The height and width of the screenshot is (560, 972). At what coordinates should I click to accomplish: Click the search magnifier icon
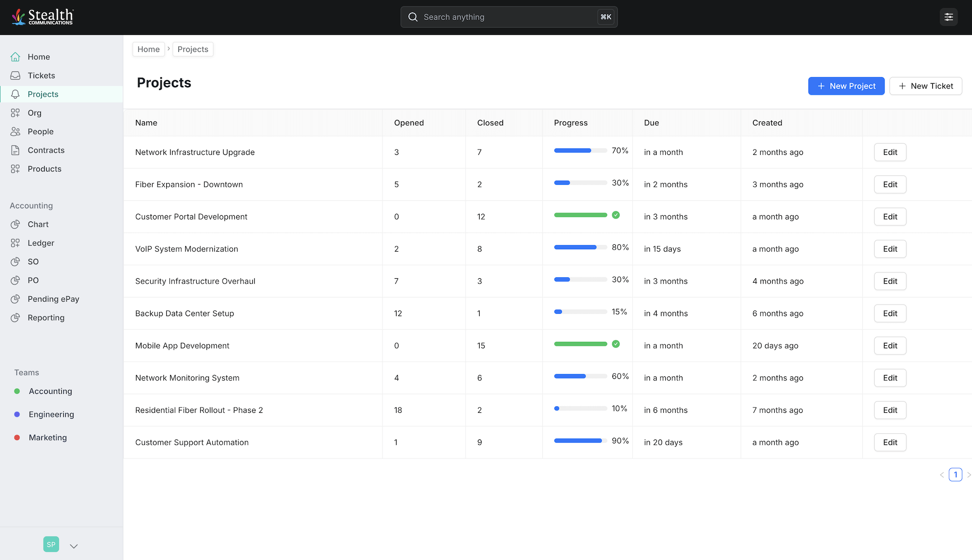point(413,17)
